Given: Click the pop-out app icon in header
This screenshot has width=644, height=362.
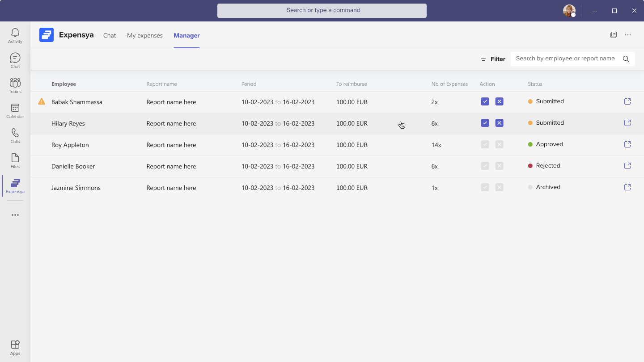Looking at the screenshot, I should coord(614,35).
